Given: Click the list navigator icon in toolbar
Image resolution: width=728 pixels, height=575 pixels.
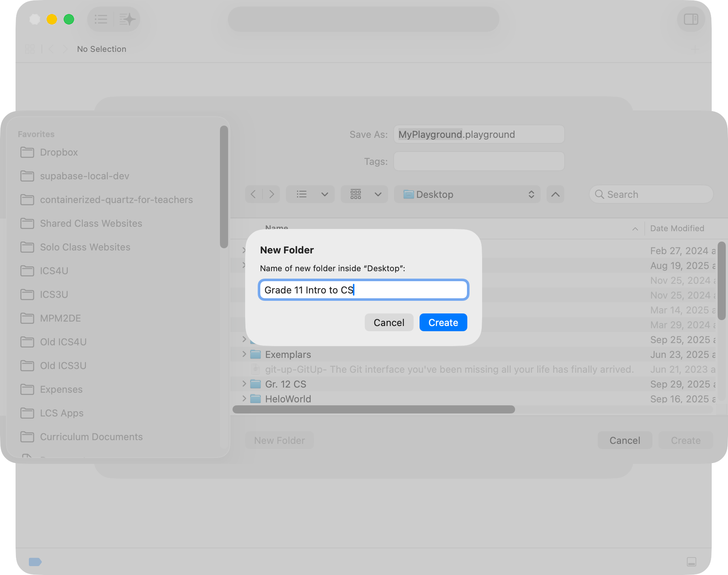Looking at the screenshot, I should pyautogui.click(x=101, y=19).
